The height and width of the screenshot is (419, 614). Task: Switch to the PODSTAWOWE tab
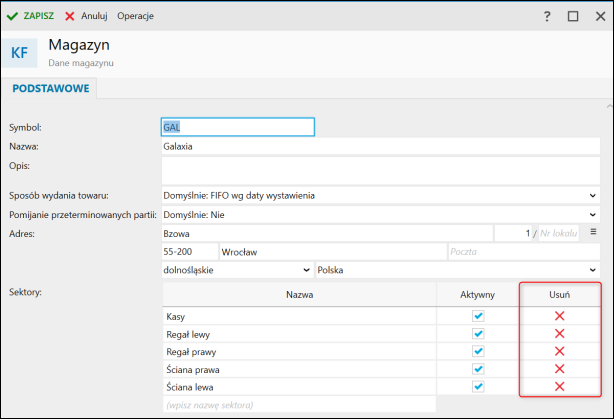51,89
